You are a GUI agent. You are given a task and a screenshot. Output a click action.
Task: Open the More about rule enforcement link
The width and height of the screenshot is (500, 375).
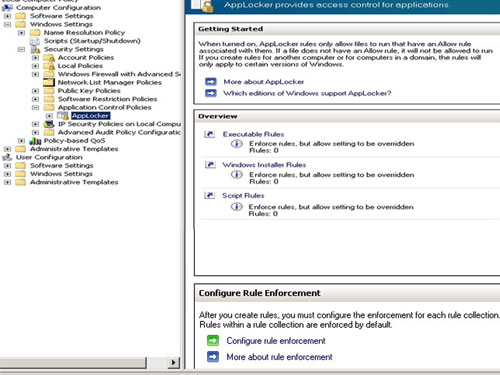279,357
